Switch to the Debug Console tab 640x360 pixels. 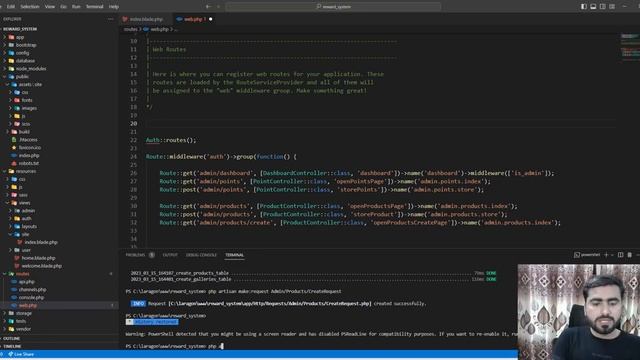click(x=201, y=255)
